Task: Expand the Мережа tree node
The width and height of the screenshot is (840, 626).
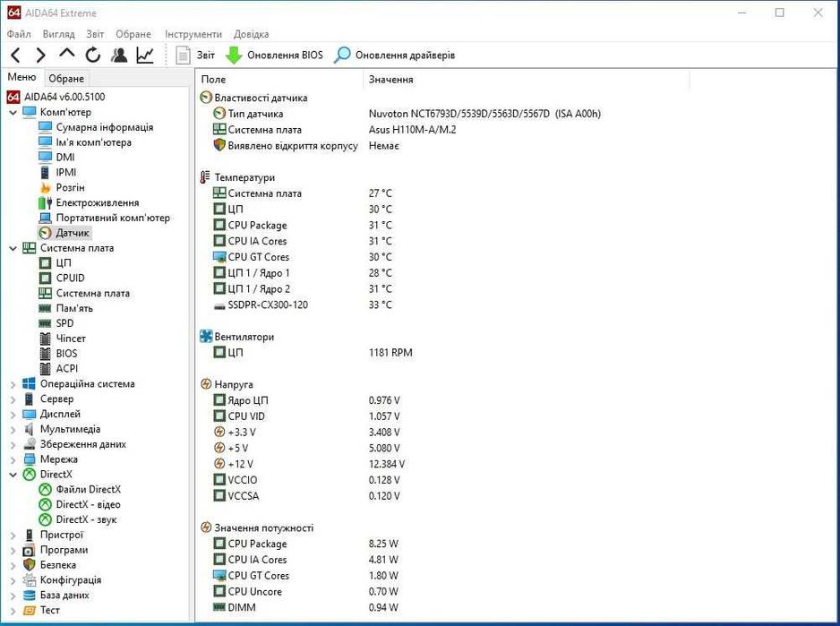Action: click(x=13, y=459)
